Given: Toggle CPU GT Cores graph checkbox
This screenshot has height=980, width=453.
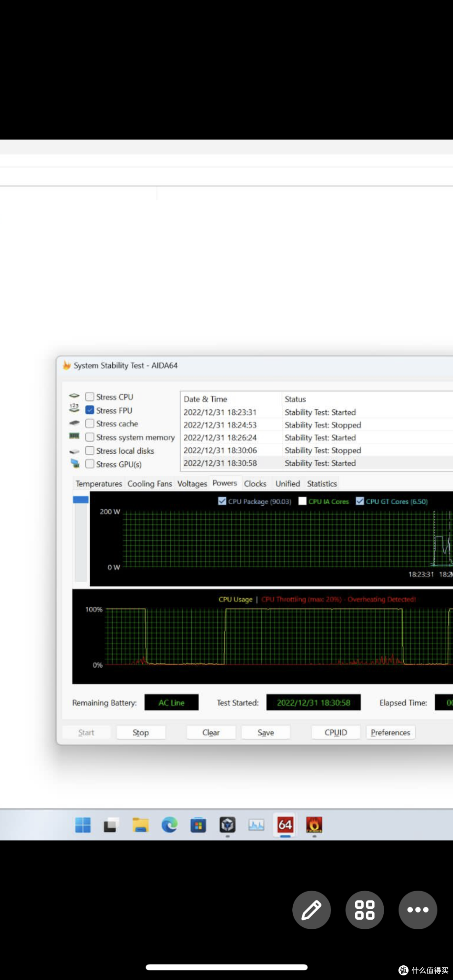Looking at the screenshot, I should point(360,501).
